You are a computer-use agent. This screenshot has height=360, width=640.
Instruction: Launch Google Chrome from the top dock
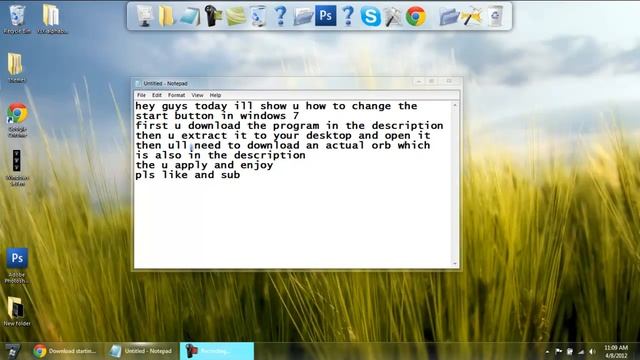click(x=416, y=17)
